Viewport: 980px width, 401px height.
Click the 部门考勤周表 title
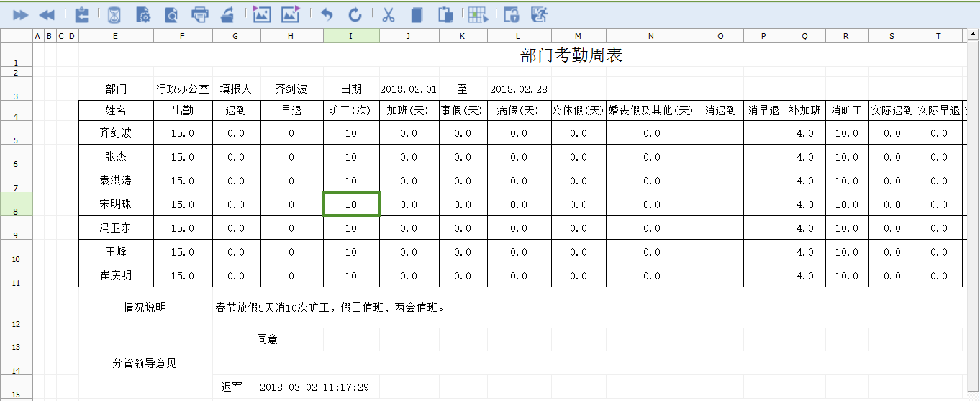coord(571,55)
